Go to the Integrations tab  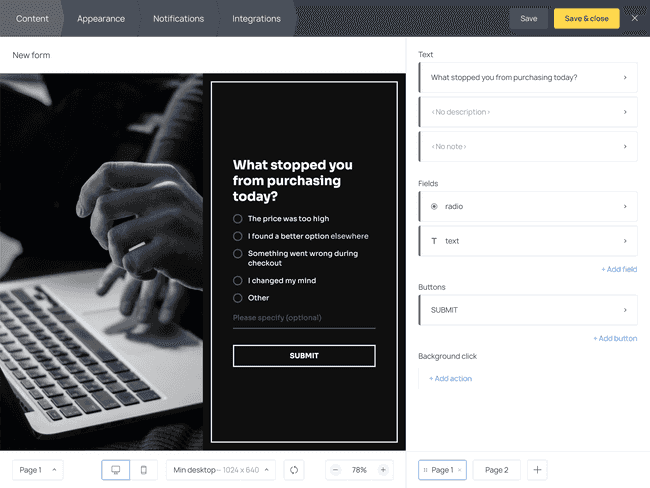(256, 19)
